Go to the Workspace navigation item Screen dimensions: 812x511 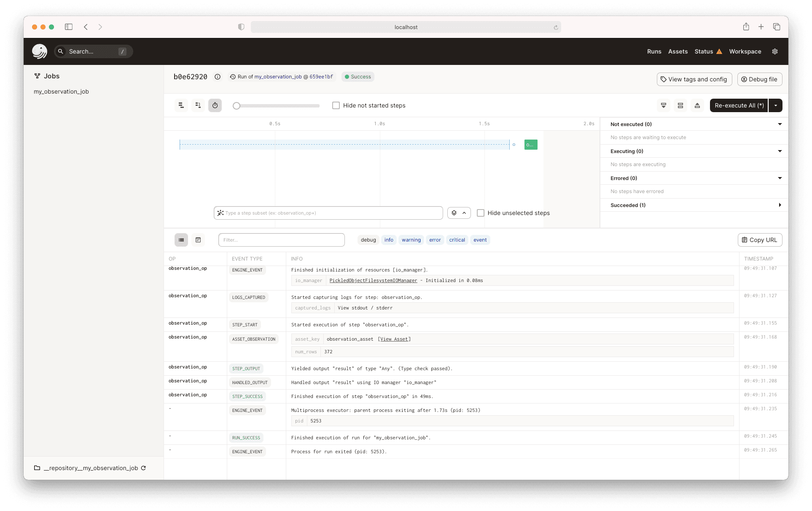(745, 51)
